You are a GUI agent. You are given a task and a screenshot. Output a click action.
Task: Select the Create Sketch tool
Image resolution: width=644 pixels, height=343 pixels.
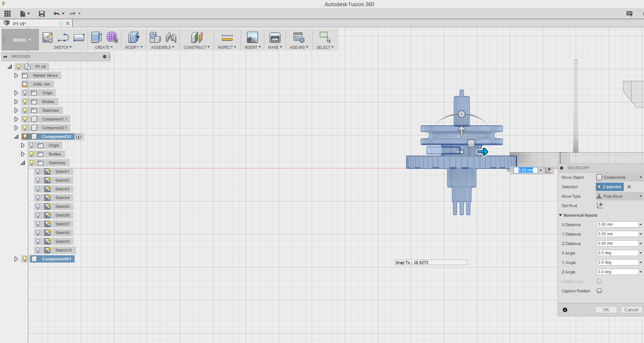[x=48, y=38]
